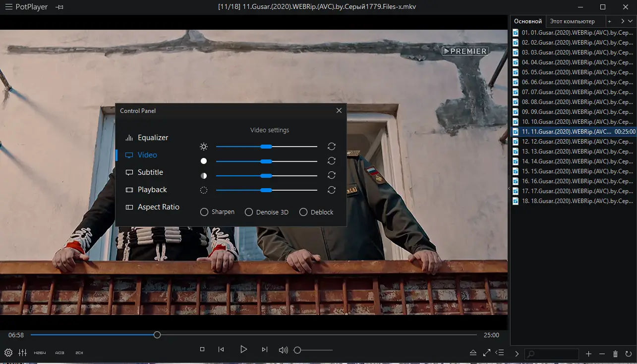Turn on the Deblock option

(303, 212)
